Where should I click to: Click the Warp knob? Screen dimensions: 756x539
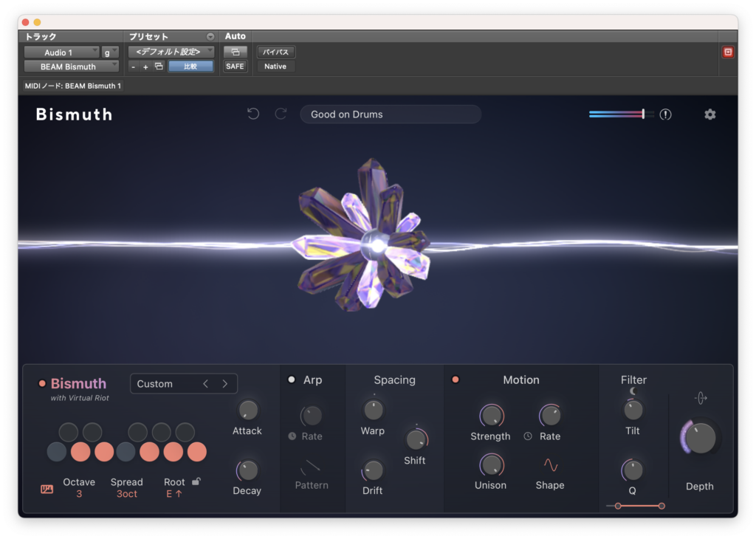pos(373,411)
